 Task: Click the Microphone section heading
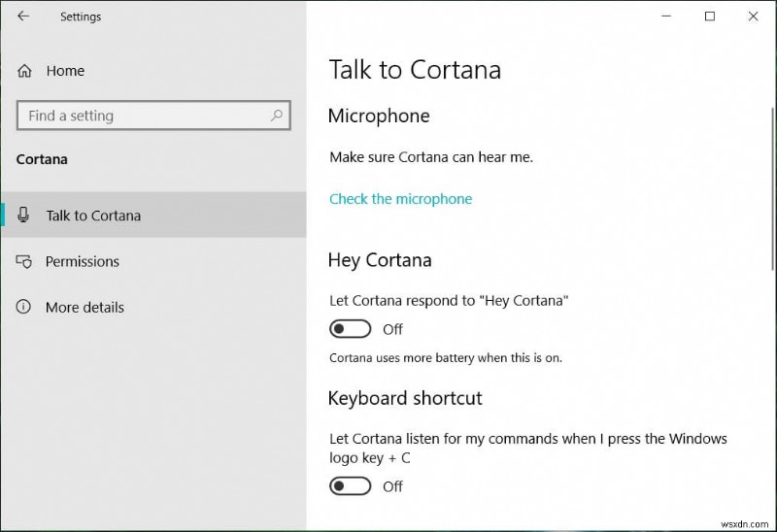tap(379, 116)
